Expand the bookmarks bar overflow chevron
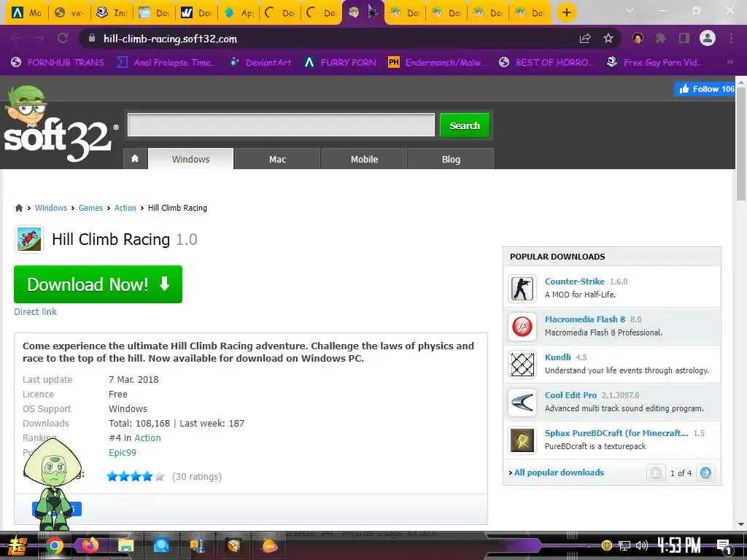This screenshot has height=560, width=747. coord(729,63)
